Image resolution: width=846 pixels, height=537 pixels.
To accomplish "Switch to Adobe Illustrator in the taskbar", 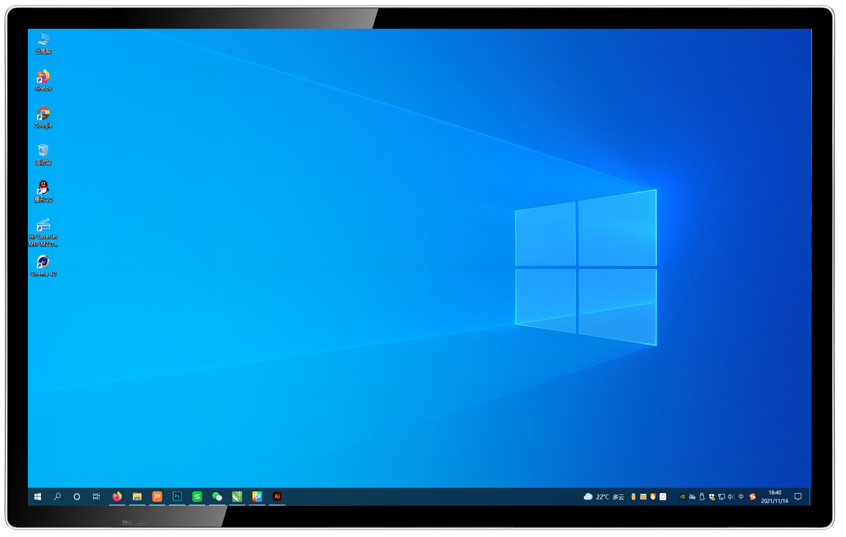I will pos(277,497).
